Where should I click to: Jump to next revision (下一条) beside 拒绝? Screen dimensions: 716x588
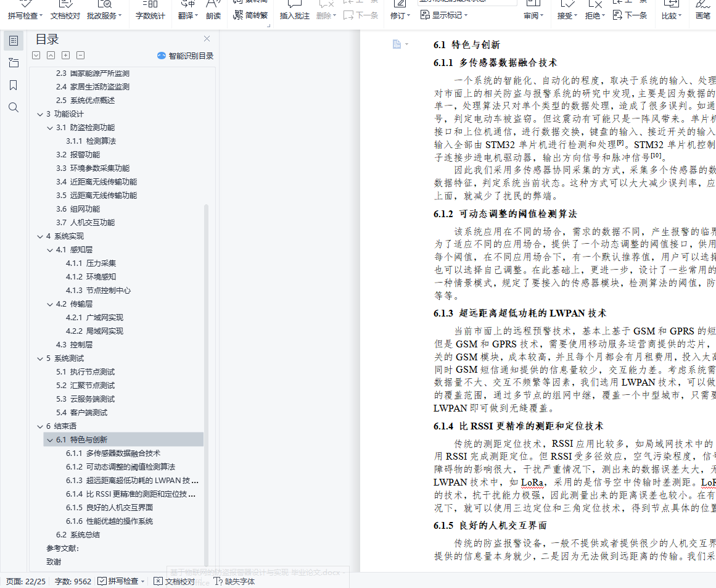pos(630,15)
